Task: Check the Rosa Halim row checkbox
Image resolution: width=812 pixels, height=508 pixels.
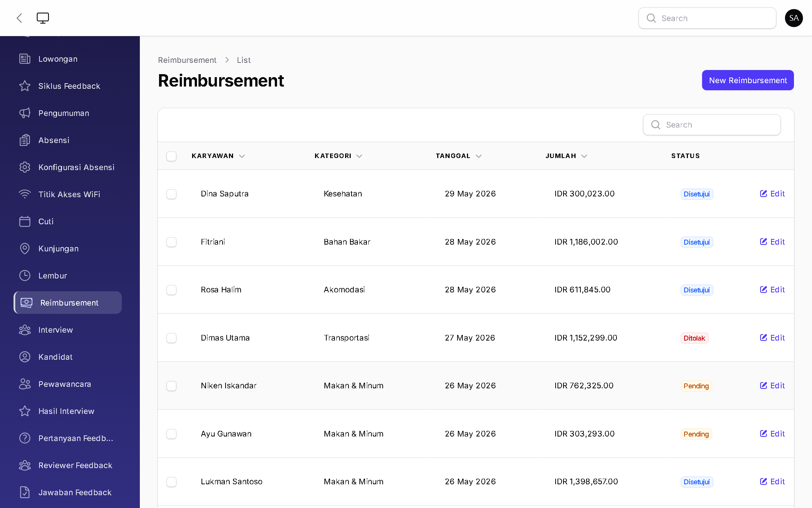Action: click(x=171, y=290)
